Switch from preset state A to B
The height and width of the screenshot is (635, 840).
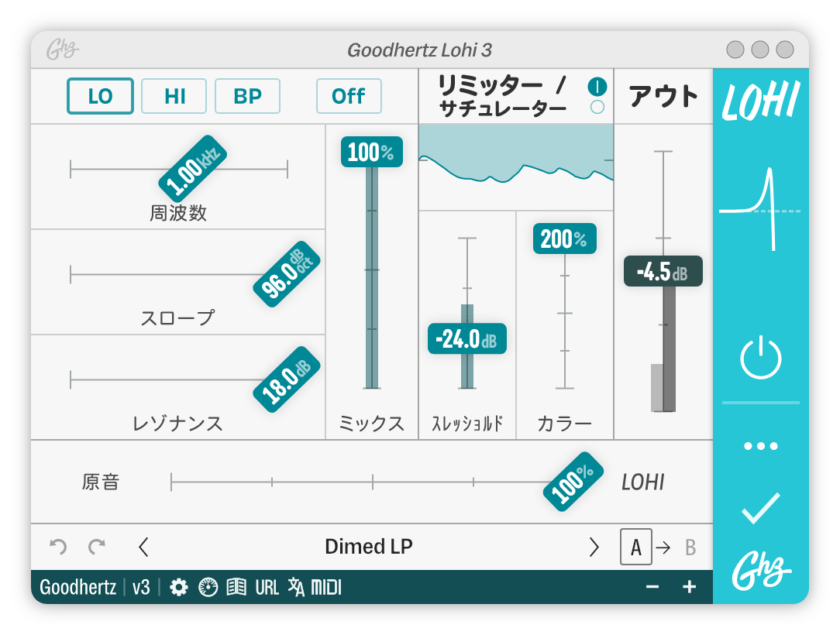[x=685, y=547]
